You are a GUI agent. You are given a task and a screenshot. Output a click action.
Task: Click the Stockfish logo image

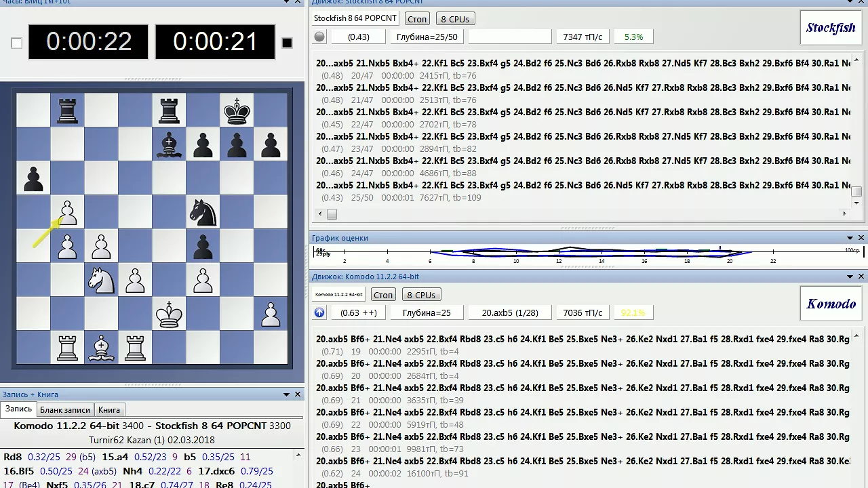coord(831,28)
